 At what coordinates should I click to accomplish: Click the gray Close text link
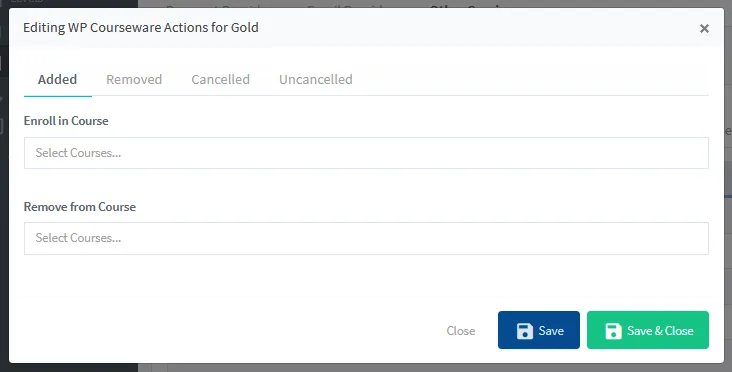tap(461, 331)
